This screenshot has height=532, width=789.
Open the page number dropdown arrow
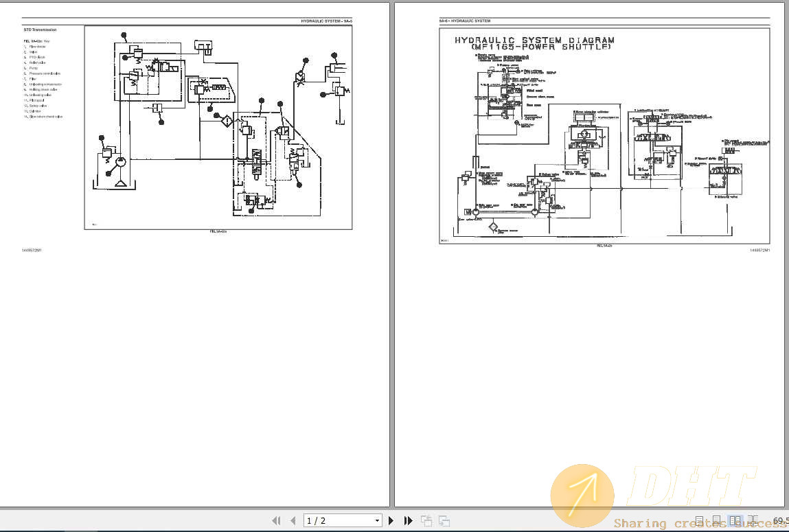377,520
